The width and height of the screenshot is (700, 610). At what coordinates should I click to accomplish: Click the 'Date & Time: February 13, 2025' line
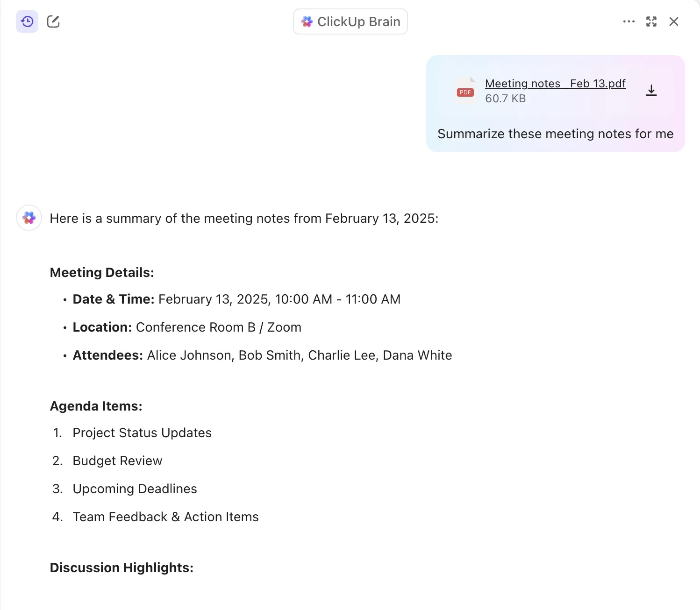236,299
